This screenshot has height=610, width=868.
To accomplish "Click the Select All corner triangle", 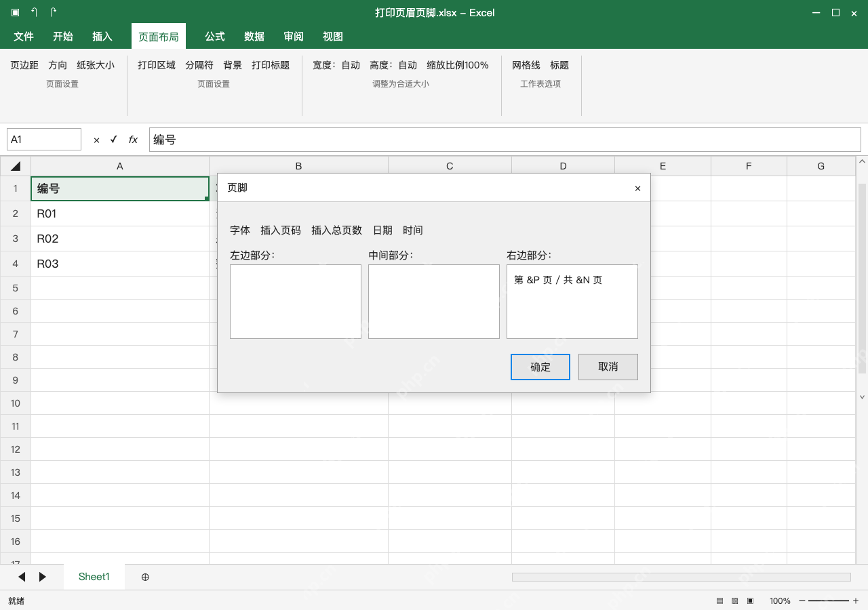I will click(x=16, y=166).
